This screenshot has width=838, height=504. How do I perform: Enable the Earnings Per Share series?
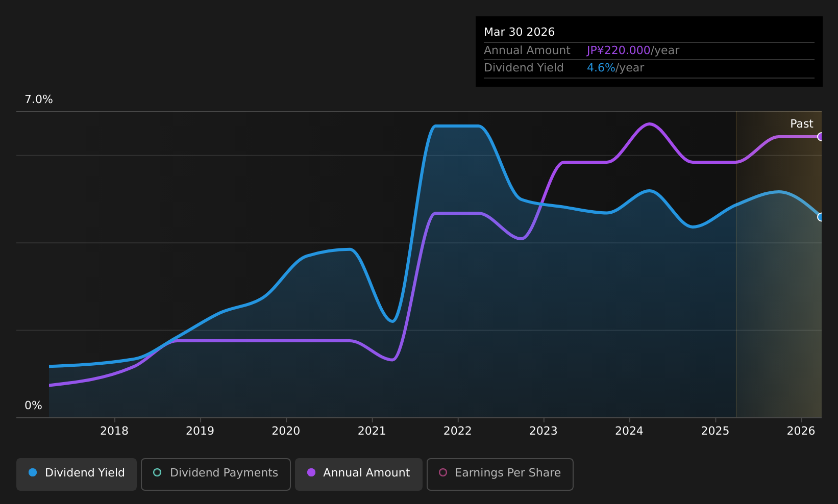(500, 474)
